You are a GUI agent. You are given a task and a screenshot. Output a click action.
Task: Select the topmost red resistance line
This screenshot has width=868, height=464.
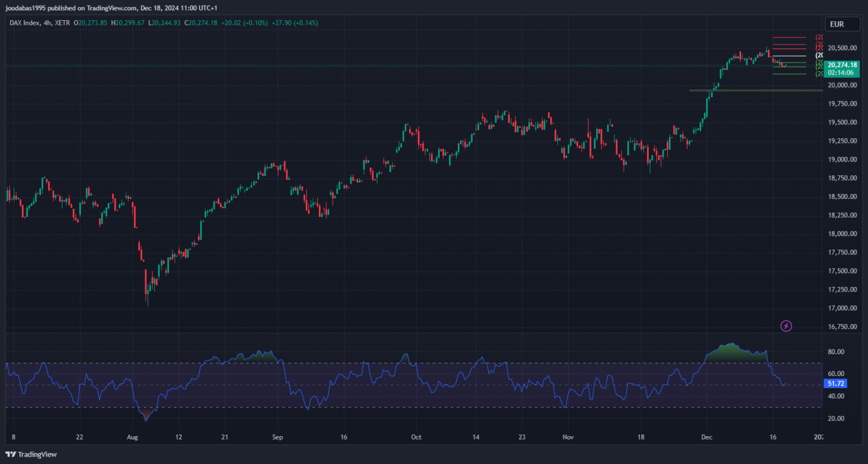789,37
